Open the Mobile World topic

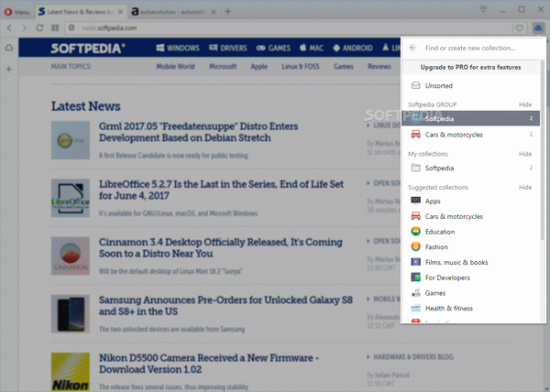pyautogui.click(x=175, y=67)
